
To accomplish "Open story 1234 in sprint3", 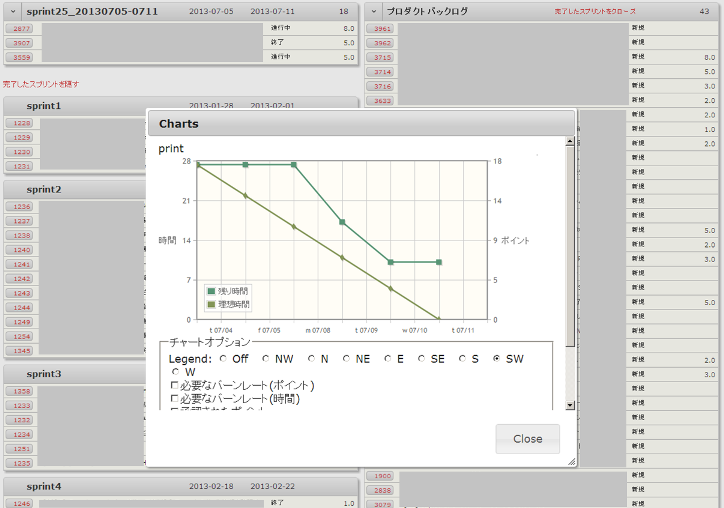I will tap(21, 435).
